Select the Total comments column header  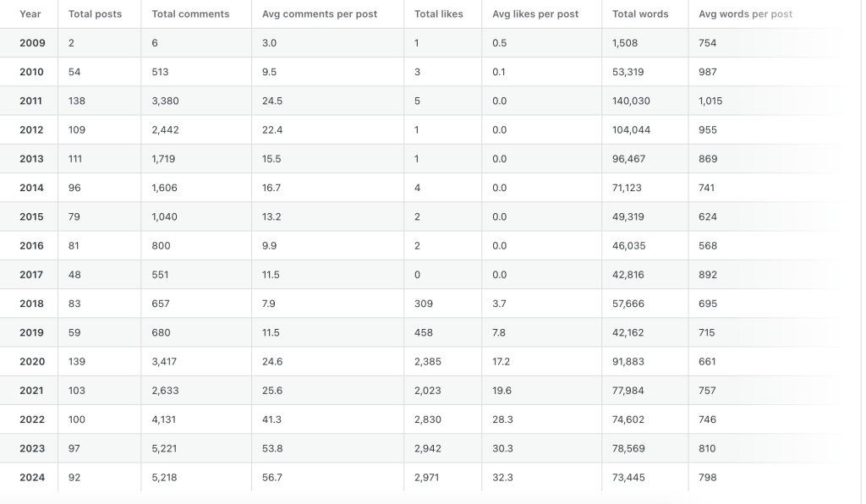click(190, 14)
